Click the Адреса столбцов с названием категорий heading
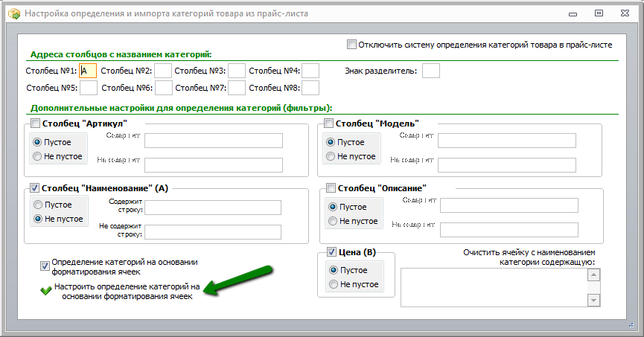 121,54
